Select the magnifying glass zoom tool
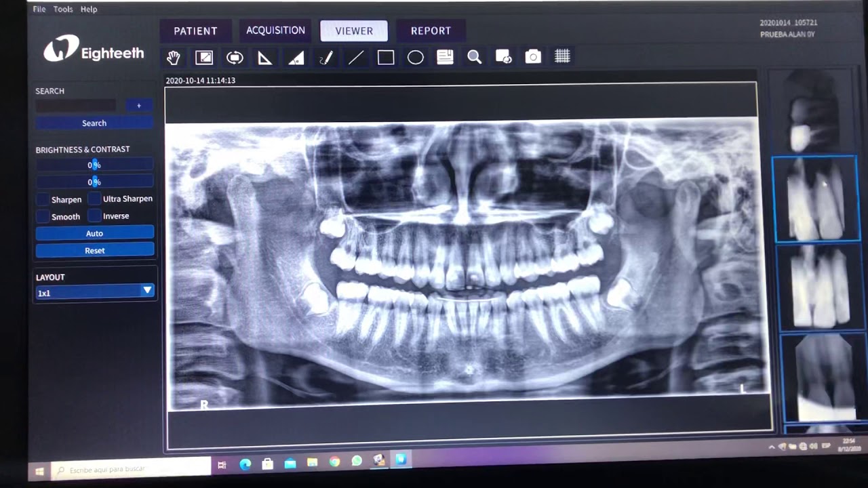This screenshot has width=868, height=488. [474, 57]
